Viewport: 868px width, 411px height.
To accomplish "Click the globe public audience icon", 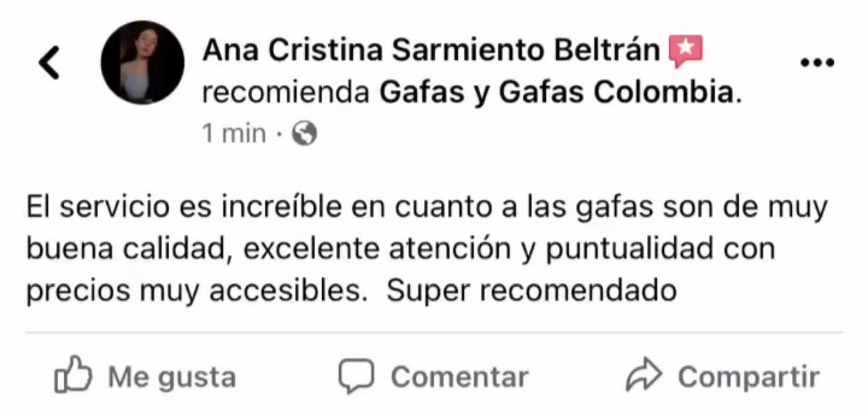I will (305, 133).
